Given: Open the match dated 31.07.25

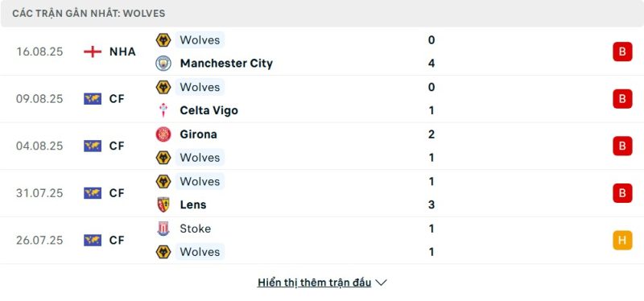Looking at the screenshot, I should (x=322, y=193).
